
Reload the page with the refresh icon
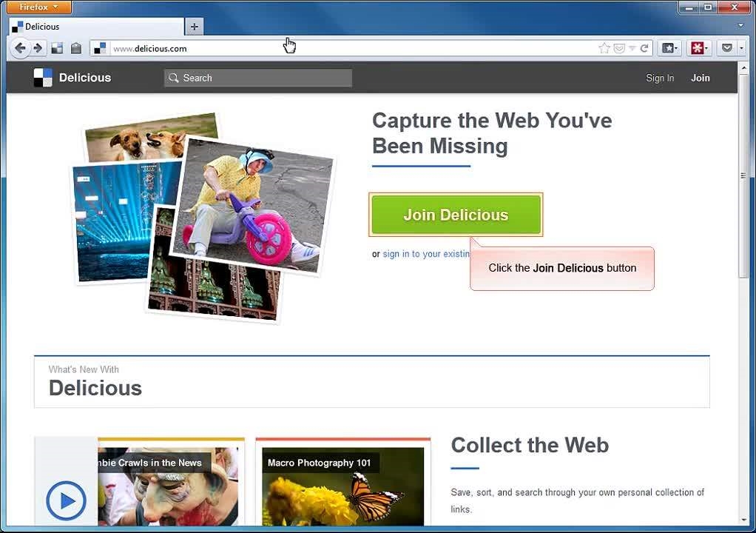click(644, 48)
